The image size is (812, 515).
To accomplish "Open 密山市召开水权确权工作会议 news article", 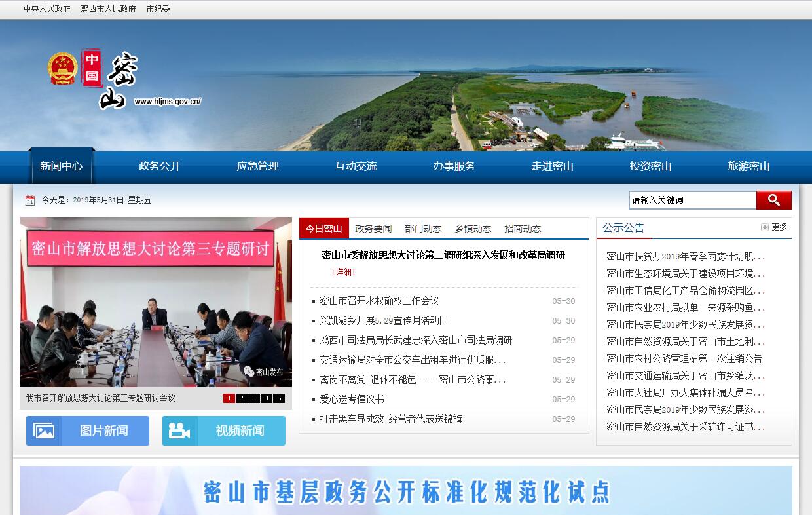I will click(x=379, y=301).
